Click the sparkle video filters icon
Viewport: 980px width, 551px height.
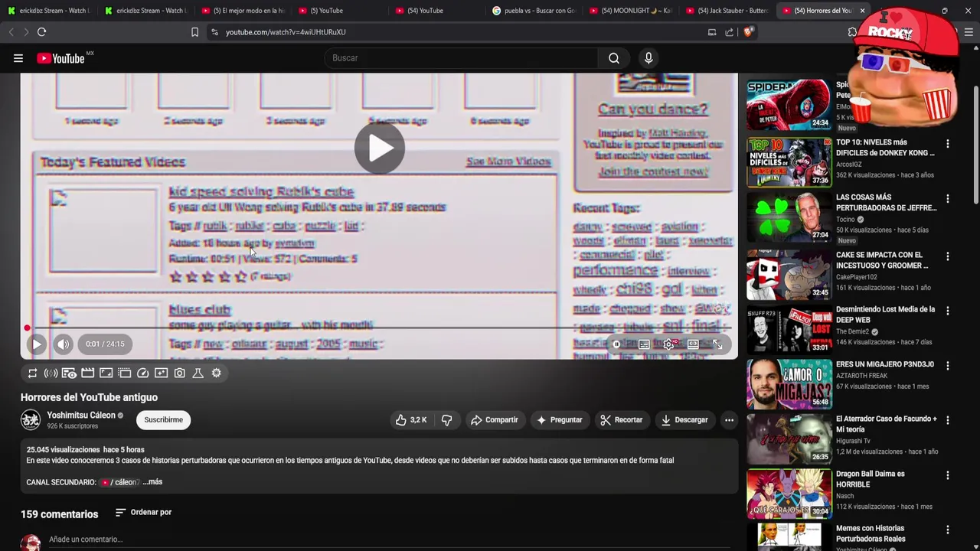(x=161, y=373)
